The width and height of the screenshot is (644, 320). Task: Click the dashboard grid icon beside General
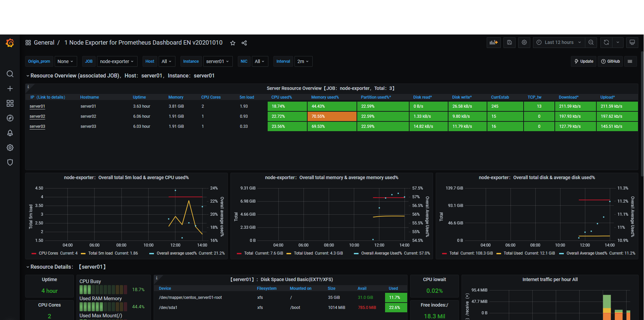click(28, 43)
